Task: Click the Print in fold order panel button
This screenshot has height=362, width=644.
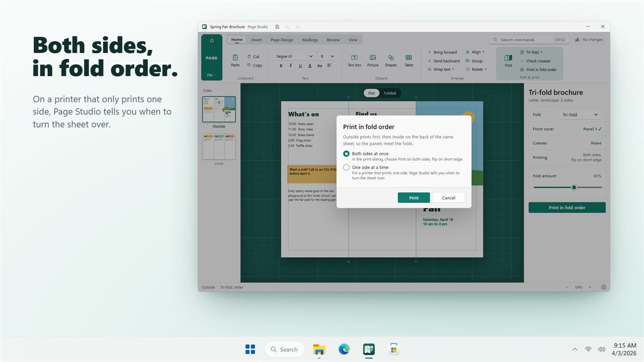Action: 567,208
